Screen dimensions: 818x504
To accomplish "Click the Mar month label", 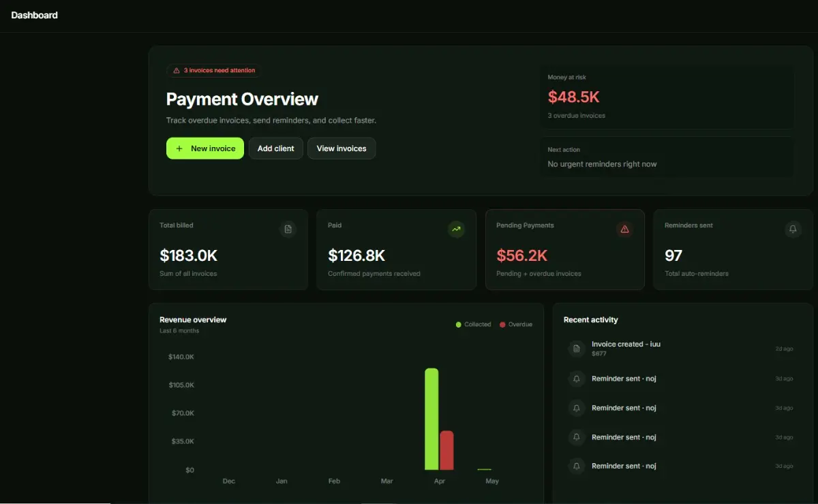I will [387, 481].
